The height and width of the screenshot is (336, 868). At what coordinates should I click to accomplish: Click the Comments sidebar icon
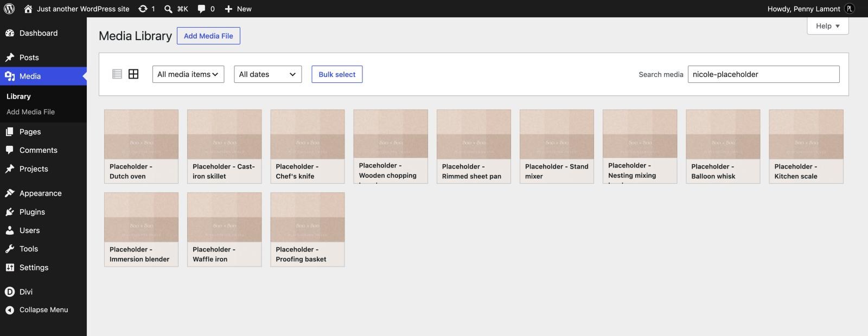10,150
